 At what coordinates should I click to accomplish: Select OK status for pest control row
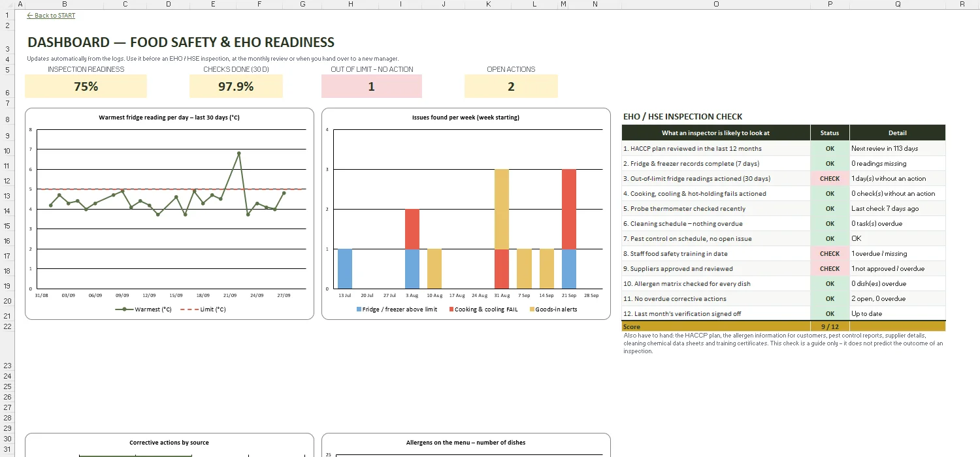pos(830,239)
